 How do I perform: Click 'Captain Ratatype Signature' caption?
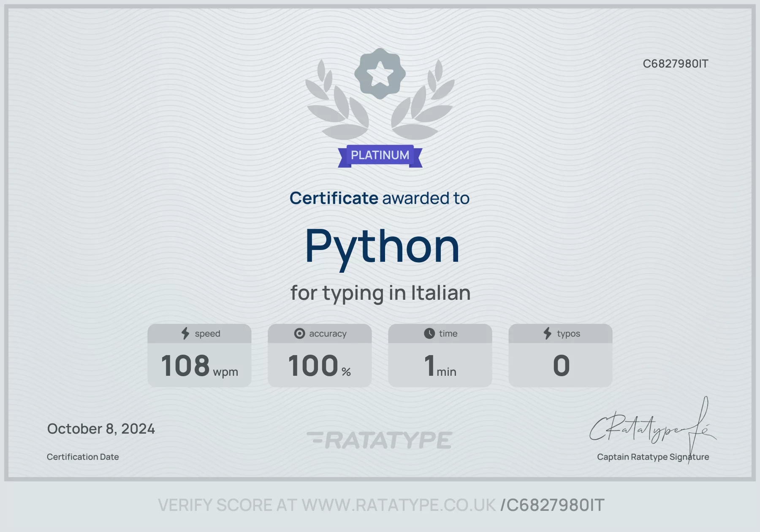[x=653, y=457]
